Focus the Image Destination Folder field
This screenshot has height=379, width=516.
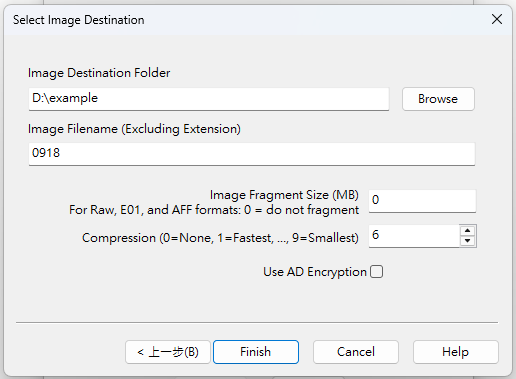point(209,99)
